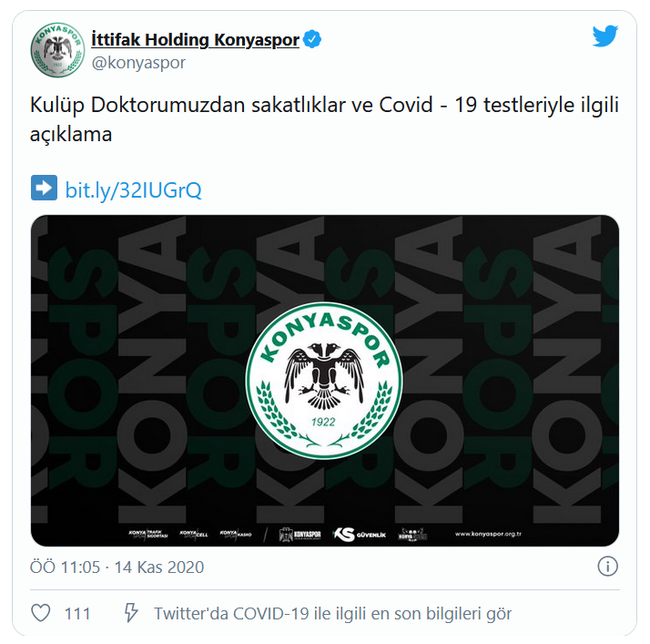Viewport: 650px width, 644px height.
Task: Open the Konyaspor profile avatar
Action: pos(57,50)
